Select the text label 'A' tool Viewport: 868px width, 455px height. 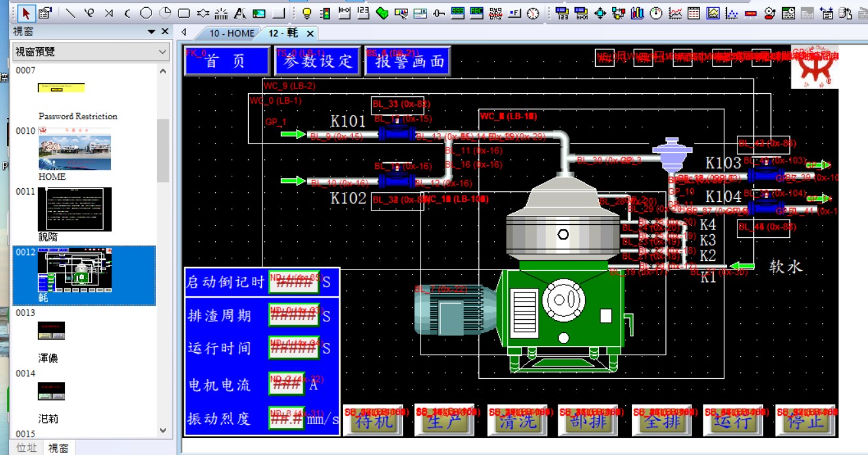[240, 12]
